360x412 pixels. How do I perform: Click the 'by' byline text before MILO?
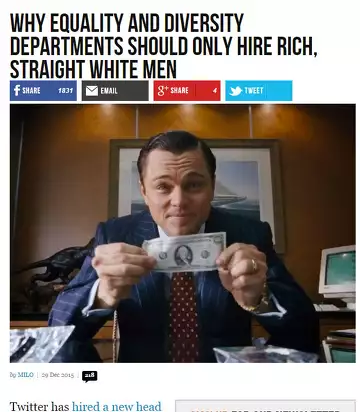[x=13, y=375]
